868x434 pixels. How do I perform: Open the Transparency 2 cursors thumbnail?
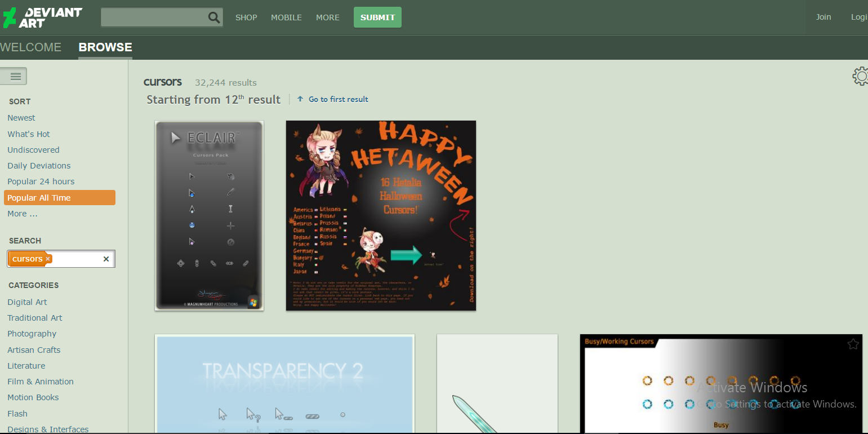click(285, 384)
